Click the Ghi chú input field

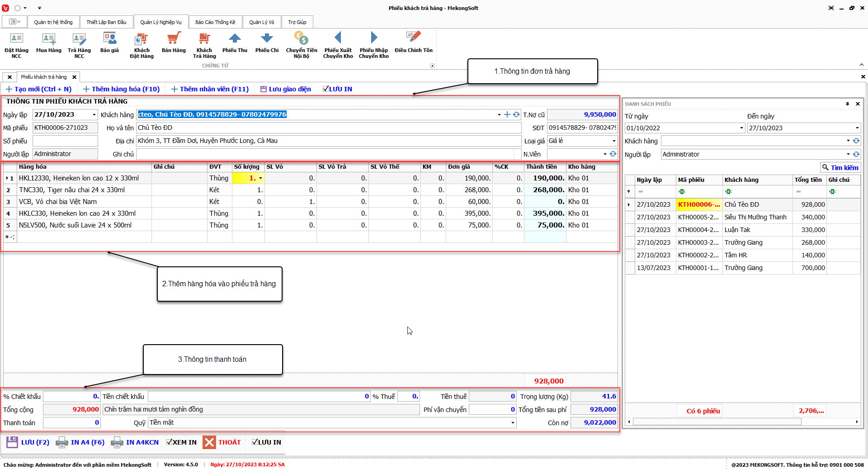[325, 154]
